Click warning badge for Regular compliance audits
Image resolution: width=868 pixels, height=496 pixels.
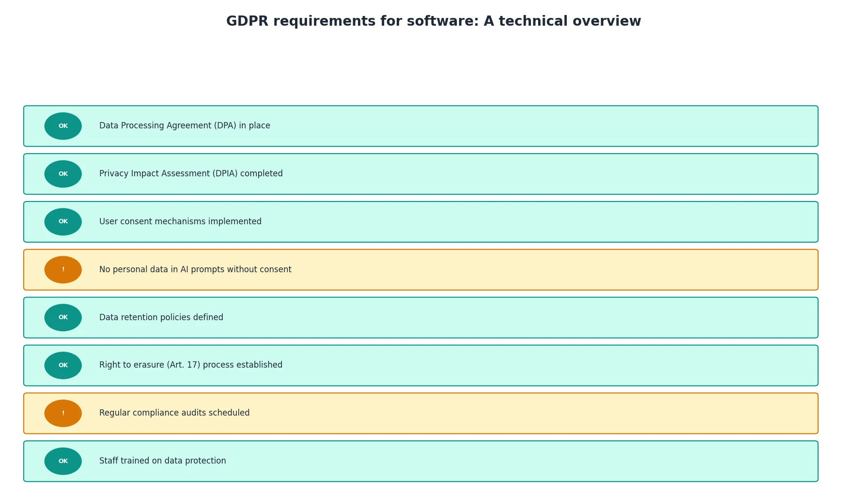(x=63, y=413)
